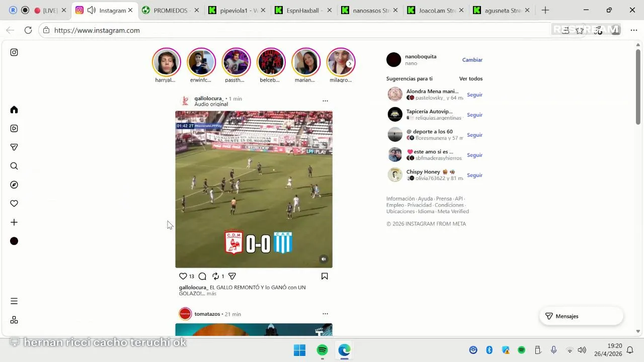This screenshot has width=644, height=362.
Task: Open volume control in system tray
Action: [582, 350]
